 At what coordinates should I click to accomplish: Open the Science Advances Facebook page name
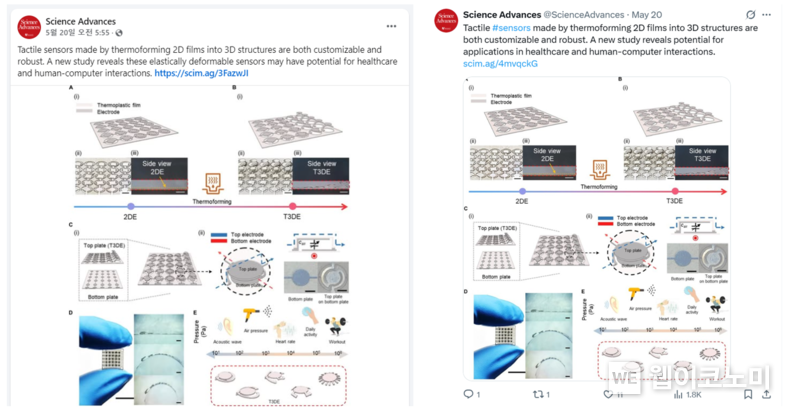click(81, 21)
